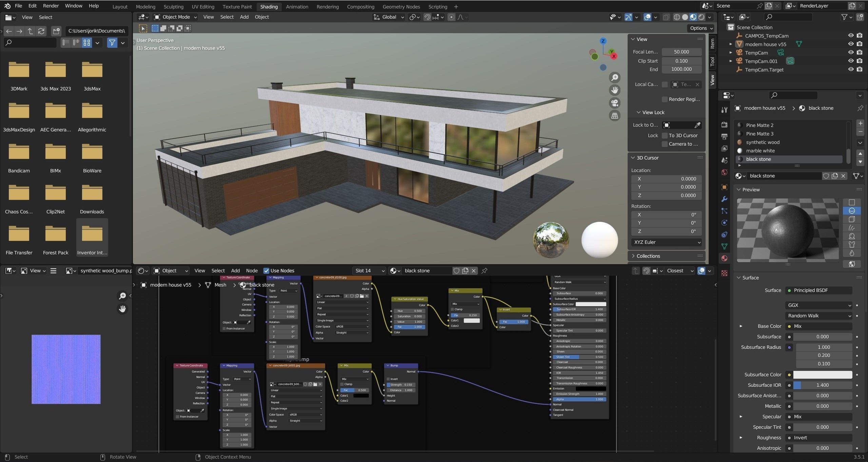The height and width of the screenshot is (462, 868).
Task: Switch to Material Preview shading icon
Action: click(693, 17)
